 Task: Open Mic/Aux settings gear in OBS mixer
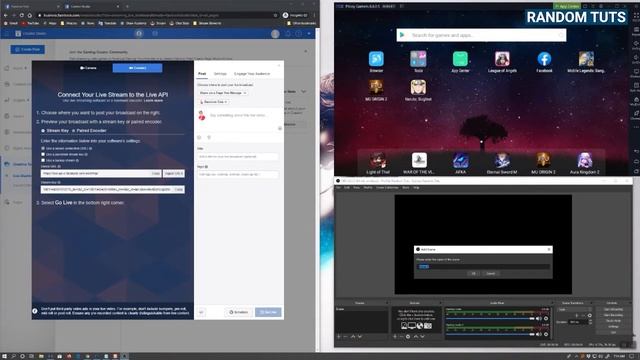[x=546, y=334]
